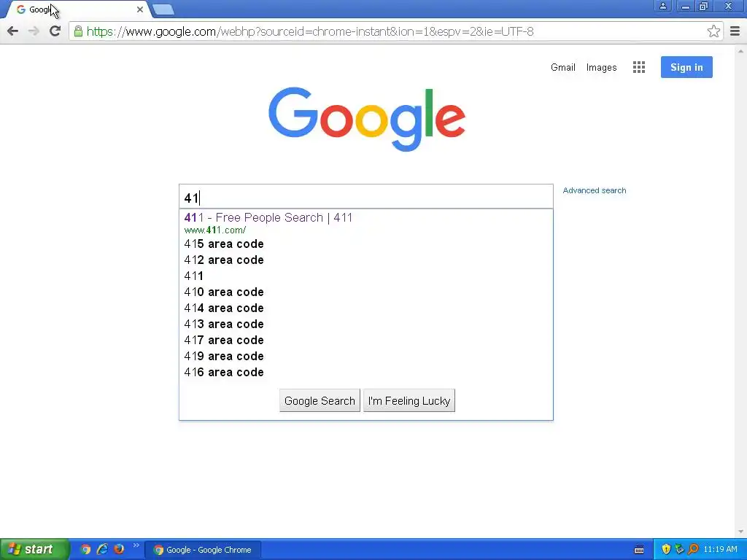Viewport: 747px width, 560px height.
Task: Click the Google Search button
Action: [320, 401]
